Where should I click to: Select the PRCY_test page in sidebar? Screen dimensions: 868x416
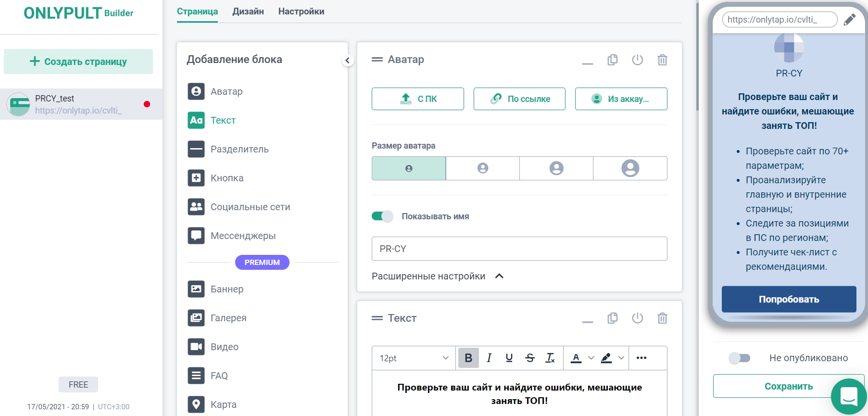[81, 104]
